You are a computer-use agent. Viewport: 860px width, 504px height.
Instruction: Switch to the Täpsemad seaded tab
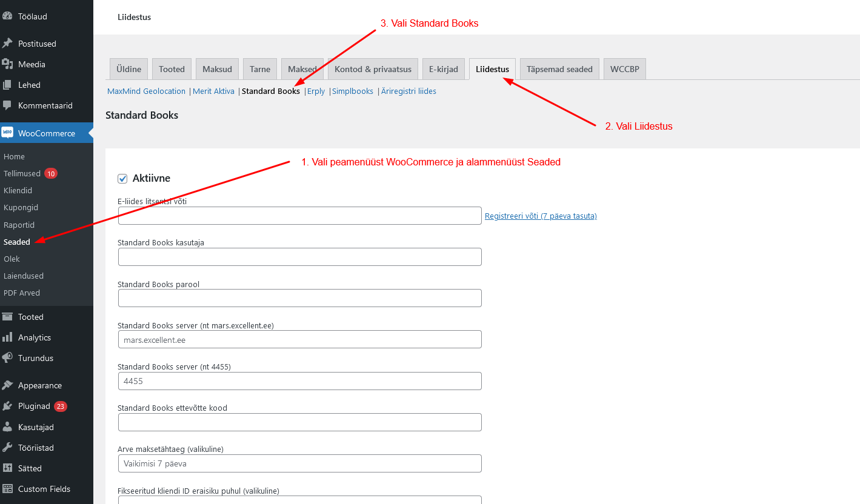tap(559, 69)
